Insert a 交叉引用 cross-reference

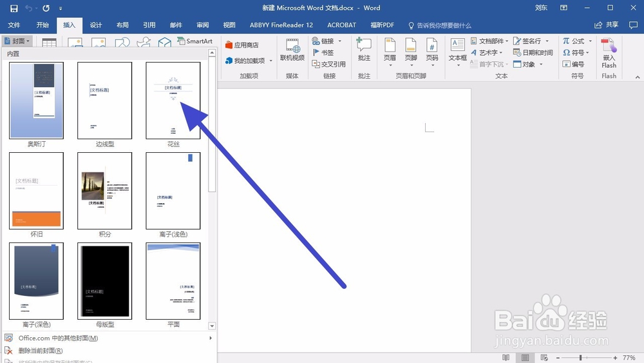pyautogui.click(x=328, y=64)
